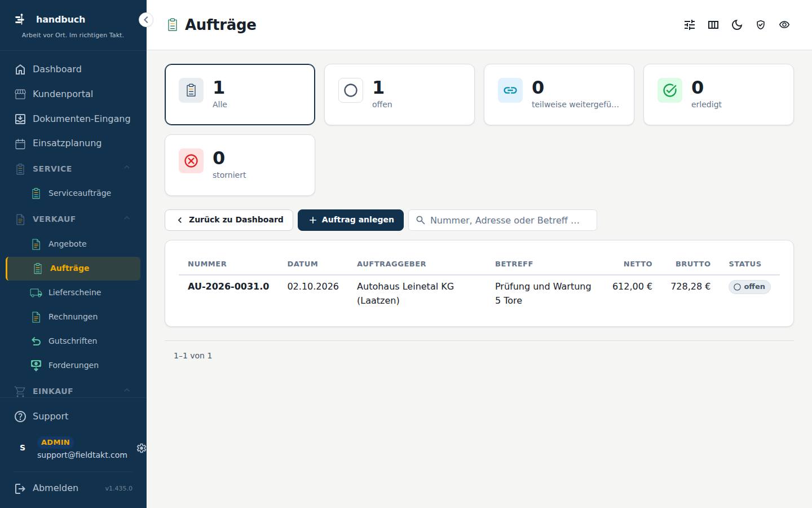The image size is (812, 508).
Task: Open the Dokumenten-Eingang inbox icon
Action: [x=20, y=119]
